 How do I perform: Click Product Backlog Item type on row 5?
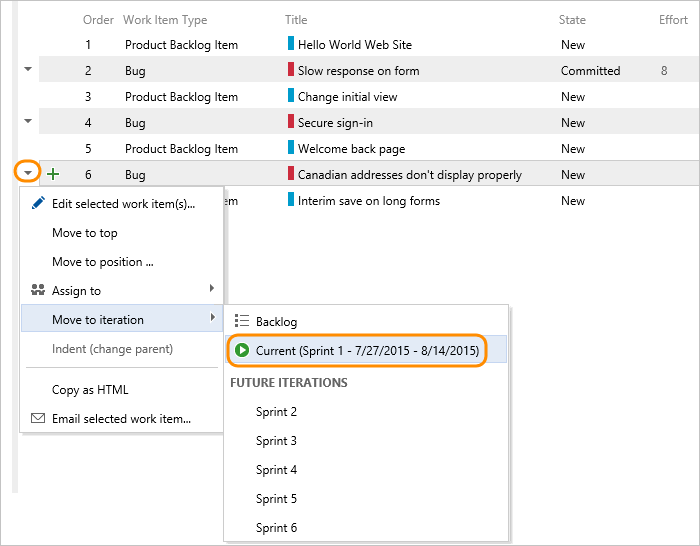point(181,149)
